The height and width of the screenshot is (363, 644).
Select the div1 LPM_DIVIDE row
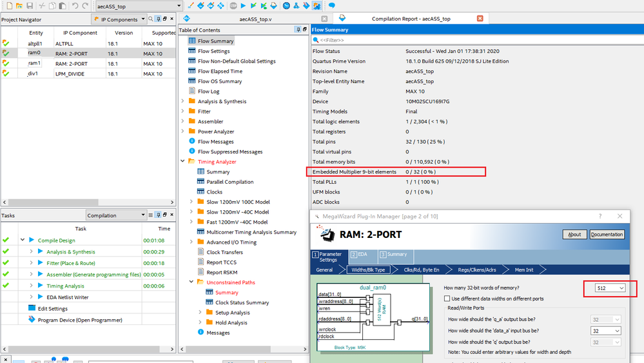88,74
